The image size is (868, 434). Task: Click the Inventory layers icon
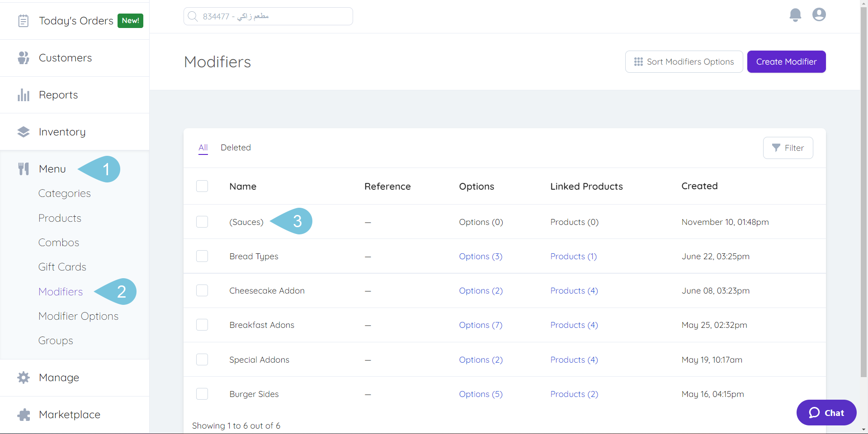tap(23, 131)
